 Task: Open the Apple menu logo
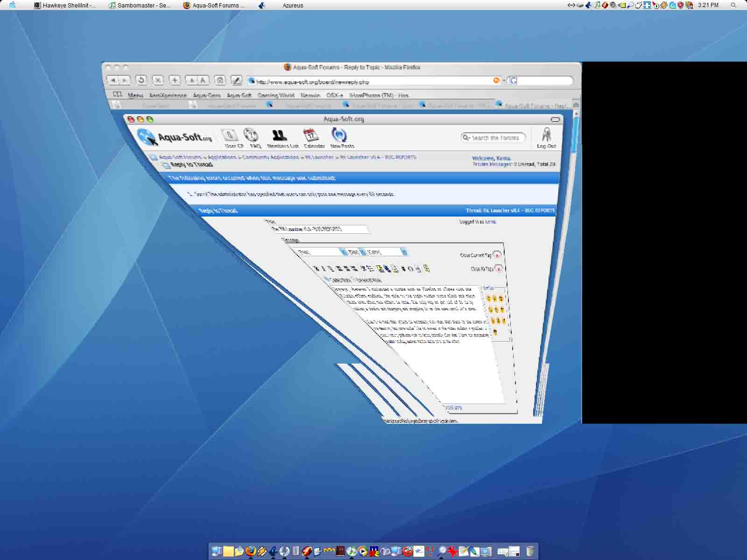(x=13, y=5)
